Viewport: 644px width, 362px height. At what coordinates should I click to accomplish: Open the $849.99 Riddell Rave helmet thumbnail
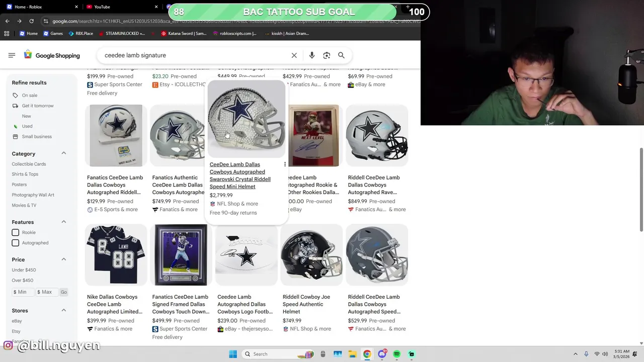tap(377, 135)
